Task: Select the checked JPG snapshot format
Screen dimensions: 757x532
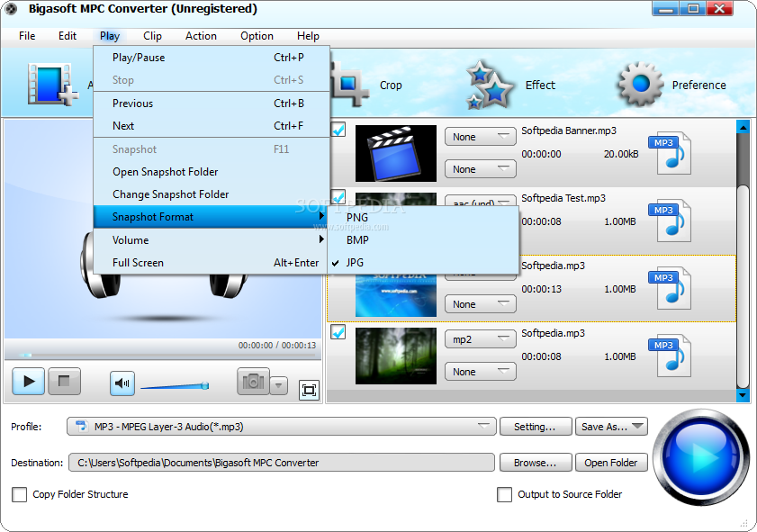Action: pyautogui.click(x=423, y=263)
